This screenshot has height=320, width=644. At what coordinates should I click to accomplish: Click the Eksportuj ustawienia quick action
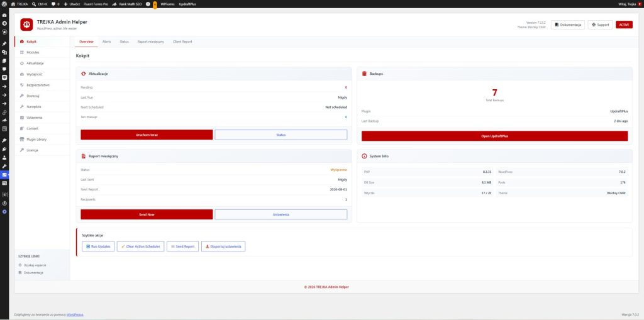(223, 246)
